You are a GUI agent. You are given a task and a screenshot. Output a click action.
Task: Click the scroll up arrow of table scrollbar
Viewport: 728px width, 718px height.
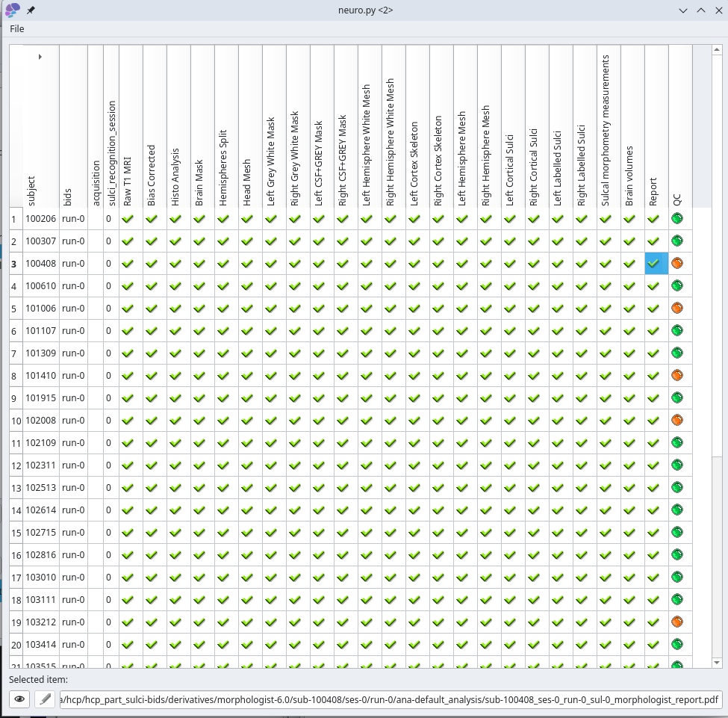pos(716,49)
